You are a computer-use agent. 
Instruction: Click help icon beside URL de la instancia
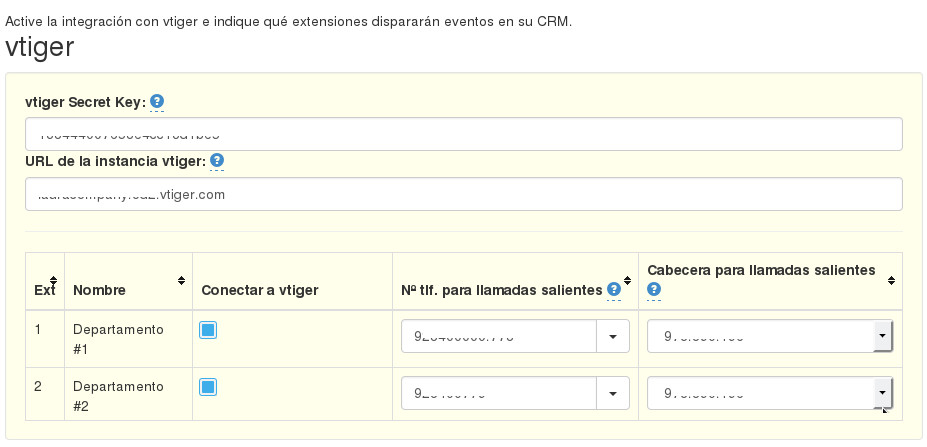(x=217, y=160)
